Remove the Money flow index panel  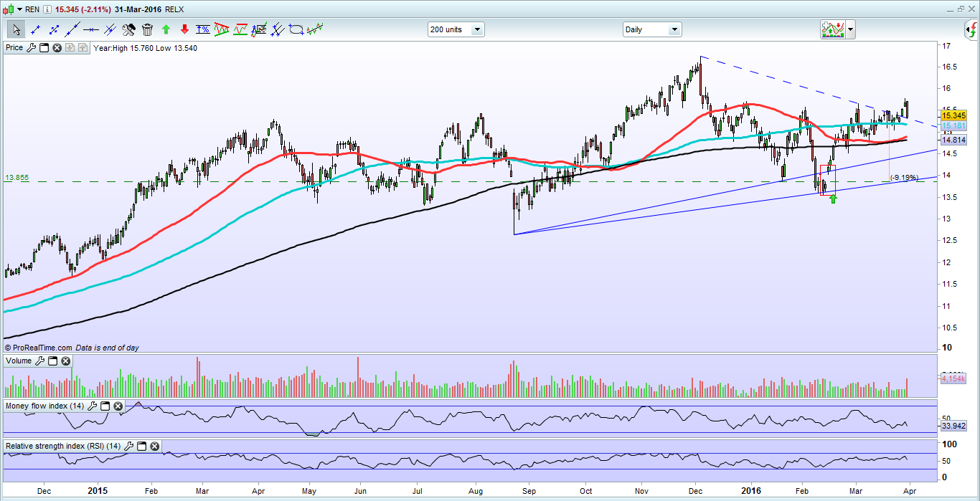click(118, 406)
